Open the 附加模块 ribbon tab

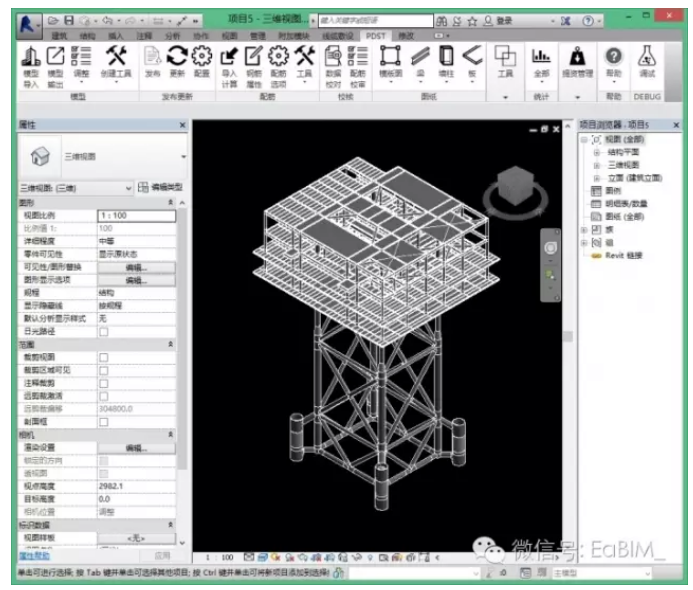(x=293, y=36)
